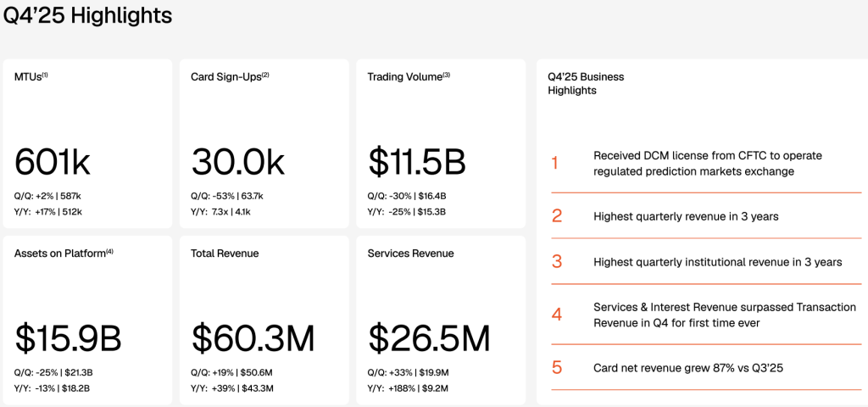The width and height of the screenshot is (868, 407).
Task: Click the Total Revenue $60.3M figure
Action: pyautogui.click(x=253, y=338)
